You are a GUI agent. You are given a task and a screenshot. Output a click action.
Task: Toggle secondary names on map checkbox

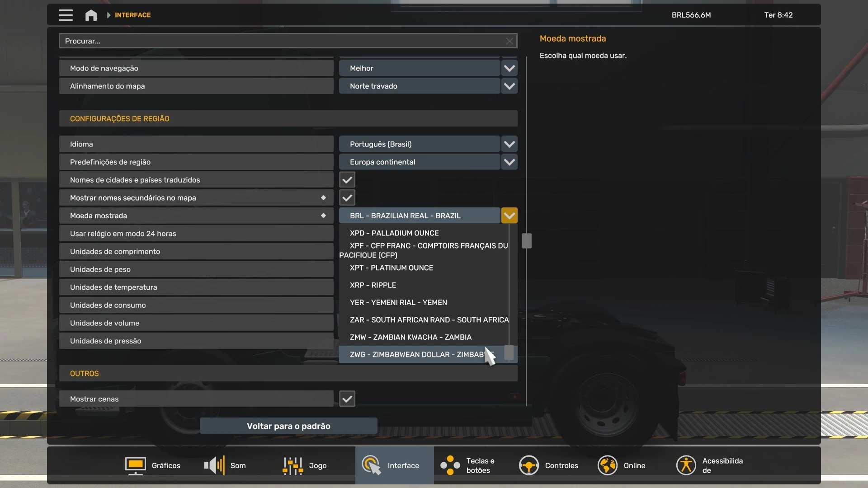[x=347, y=198]
